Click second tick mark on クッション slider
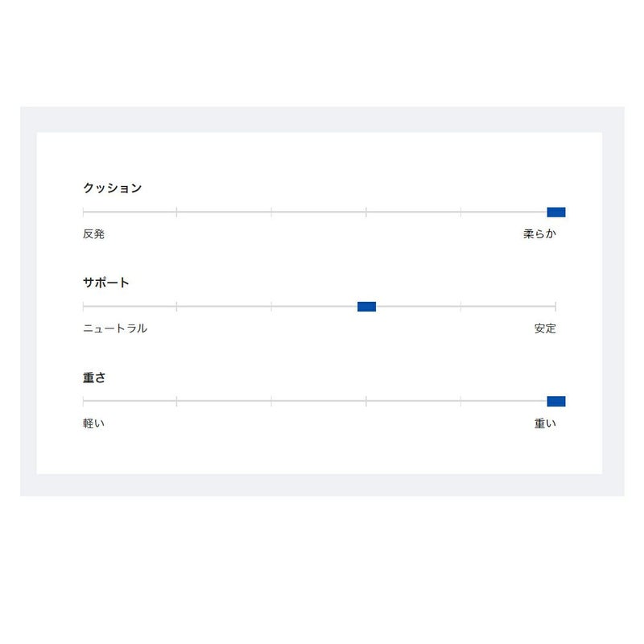The image size is (644, 644). (176, 213)
